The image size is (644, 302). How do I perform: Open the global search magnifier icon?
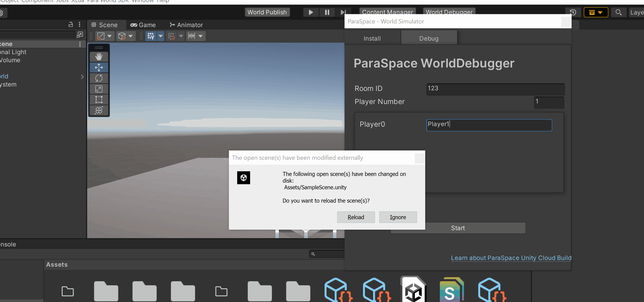point(618,12)
